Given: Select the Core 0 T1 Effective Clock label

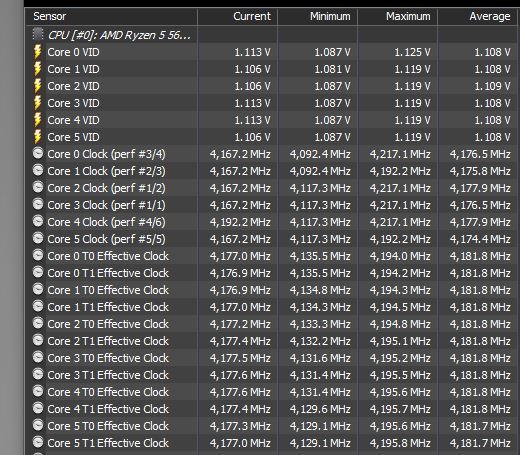Looking at the screenshot, I should [108, 273].
